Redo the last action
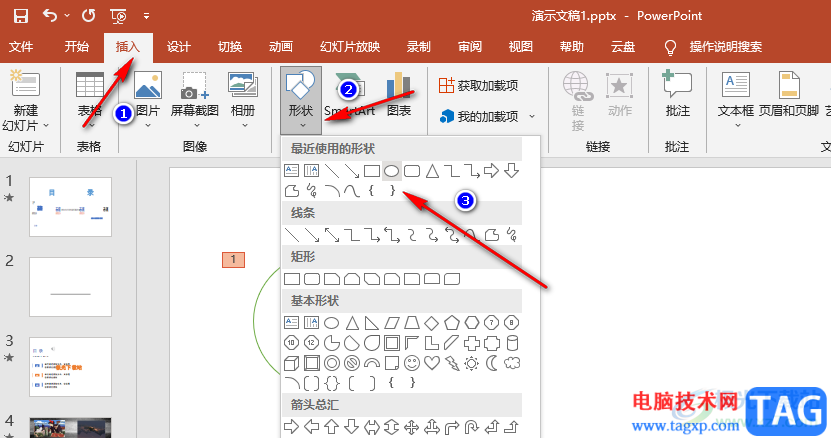The image size is (831, 438). (x=88, y=16)
